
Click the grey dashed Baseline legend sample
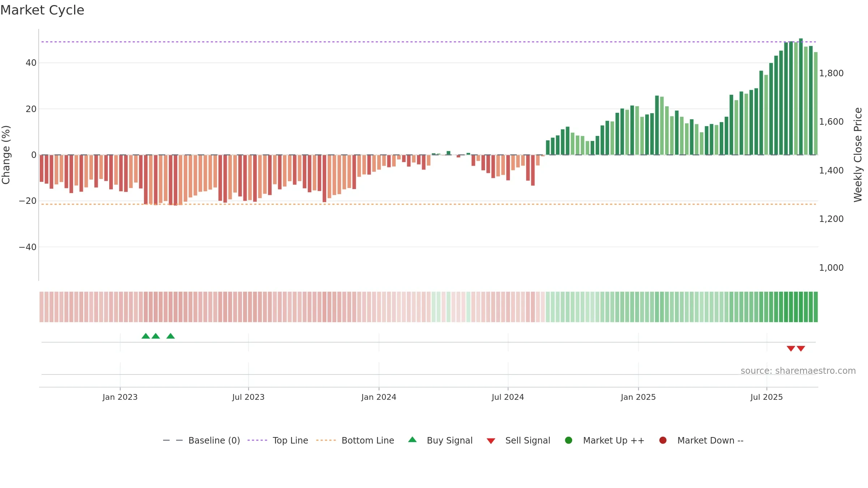173,440
